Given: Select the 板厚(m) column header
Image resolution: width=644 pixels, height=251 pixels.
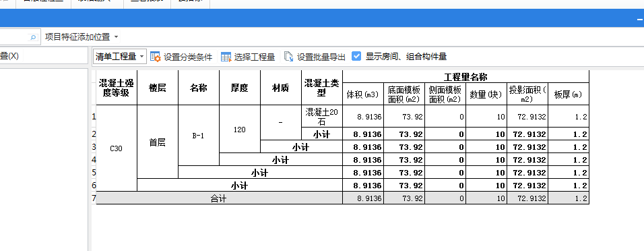Looking at the screenshot, I should [x=569, y=94].
